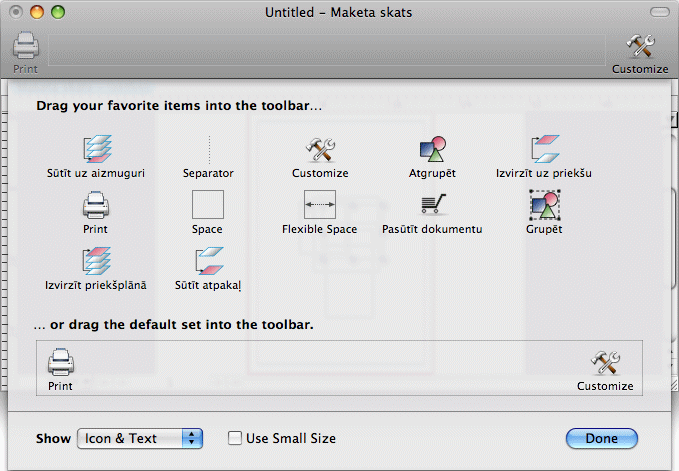Click the Show label next to the popup
The height and width of the screenshot is (471, 679).
click(53, 439)
